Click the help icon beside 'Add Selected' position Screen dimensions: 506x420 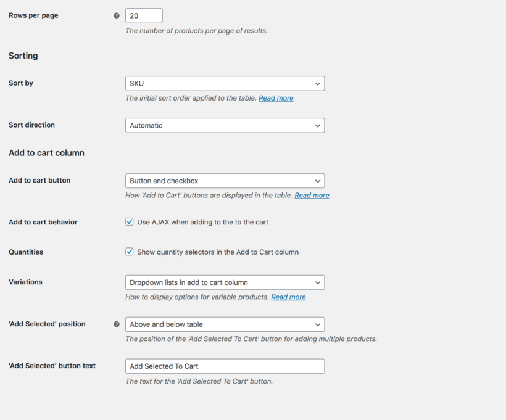click(117, 324)
